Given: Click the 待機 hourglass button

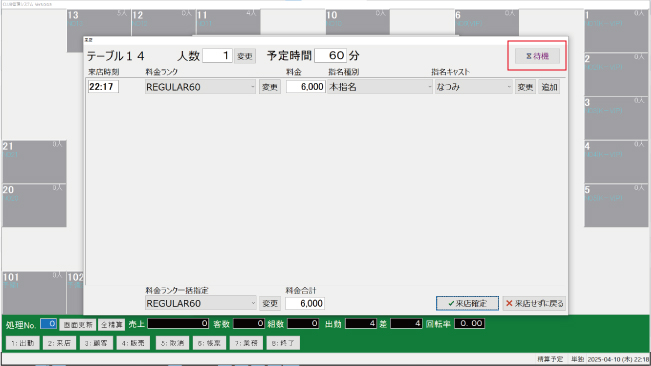Looking at the screenshot, I should click(x=537, y=56).
